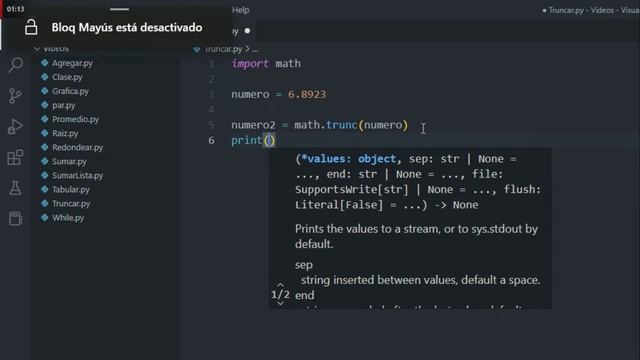Click the value 6.8923 in code

[307, 94]
